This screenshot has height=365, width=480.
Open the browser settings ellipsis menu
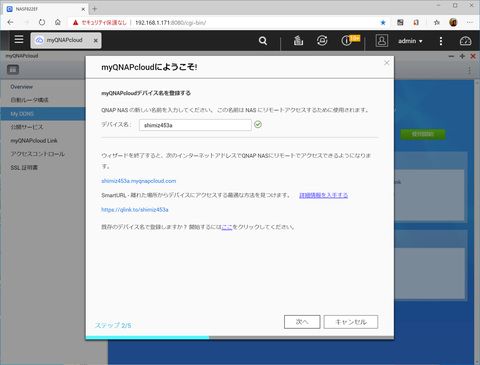[470, 23]
